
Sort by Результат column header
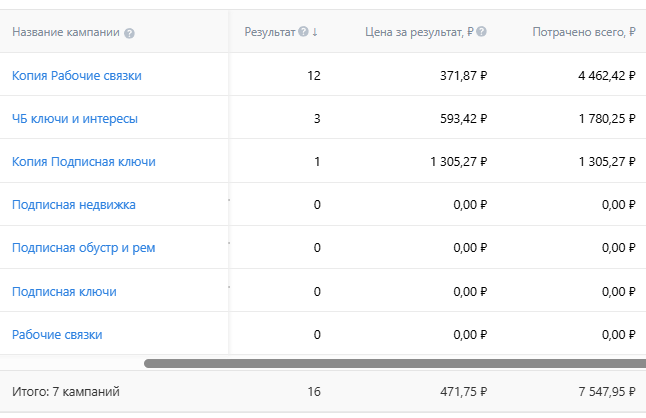[270, 32]
